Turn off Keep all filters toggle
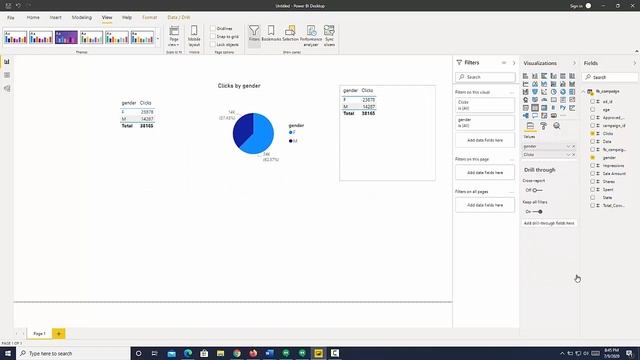Screen dimensions: 640x360 [538, 211]
